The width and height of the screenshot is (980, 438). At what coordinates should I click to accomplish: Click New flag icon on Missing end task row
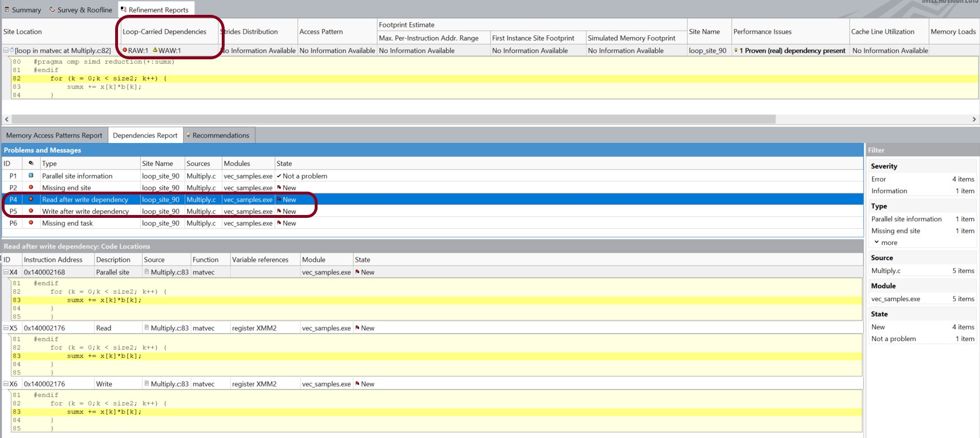[x=279, y=223]
